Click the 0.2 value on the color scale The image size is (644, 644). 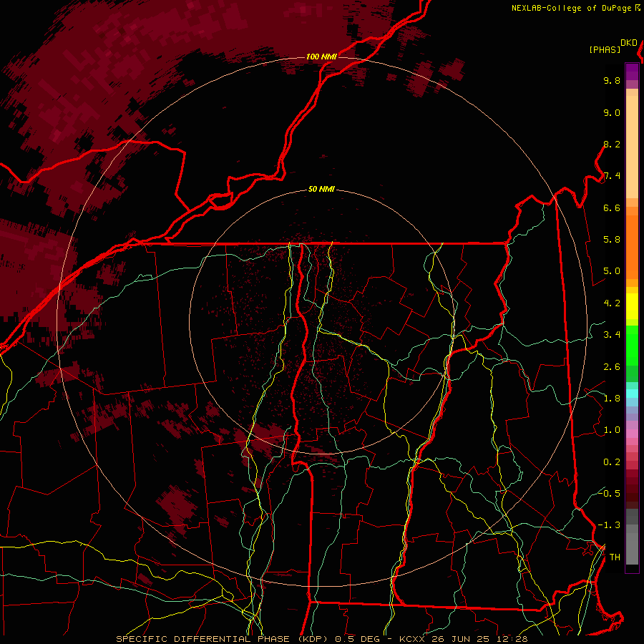point(612,462)
